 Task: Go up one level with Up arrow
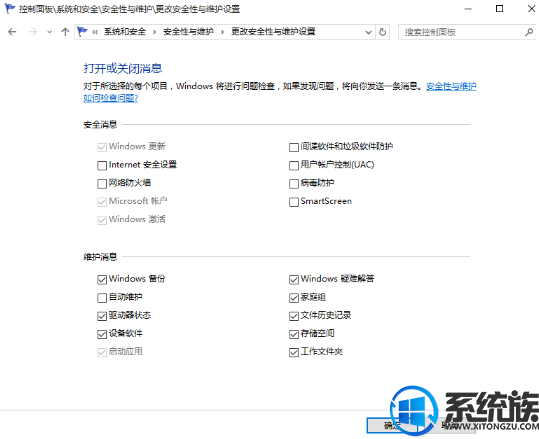[x=65, y=32]
